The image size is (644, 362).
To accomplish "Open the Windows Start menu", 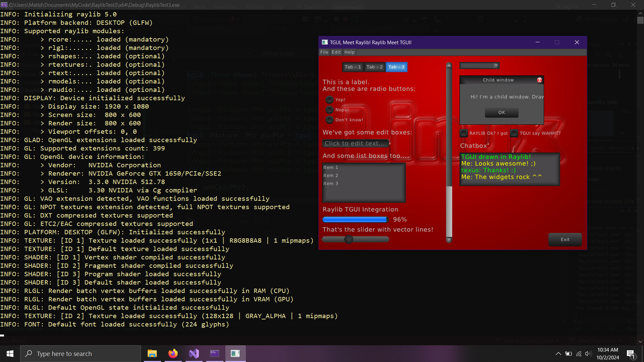I will (x=10, y=353).
